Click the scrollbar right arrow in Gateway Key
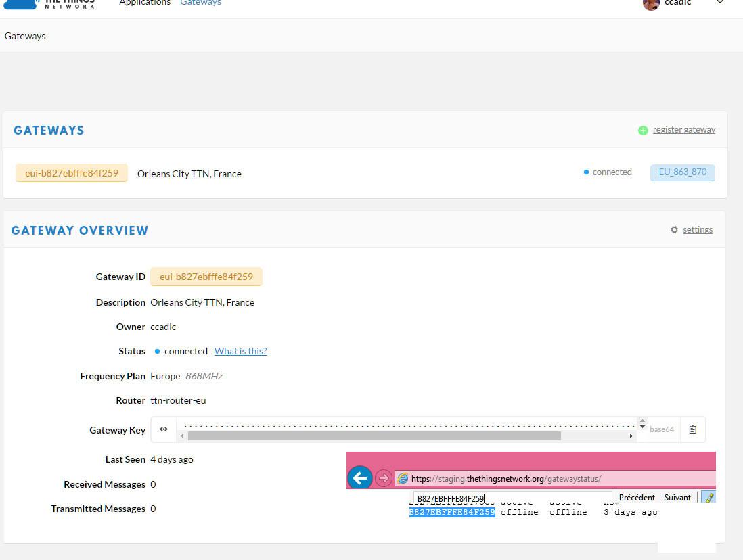This screenshot has height=560, width=743. (631, 436)
